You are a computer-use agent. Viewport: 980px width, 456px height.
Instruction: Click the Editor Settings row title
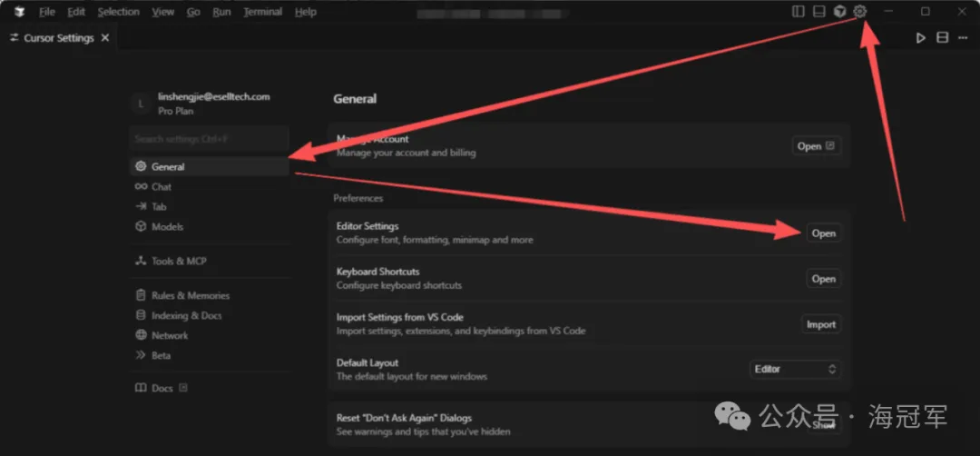tap(367, 226)
